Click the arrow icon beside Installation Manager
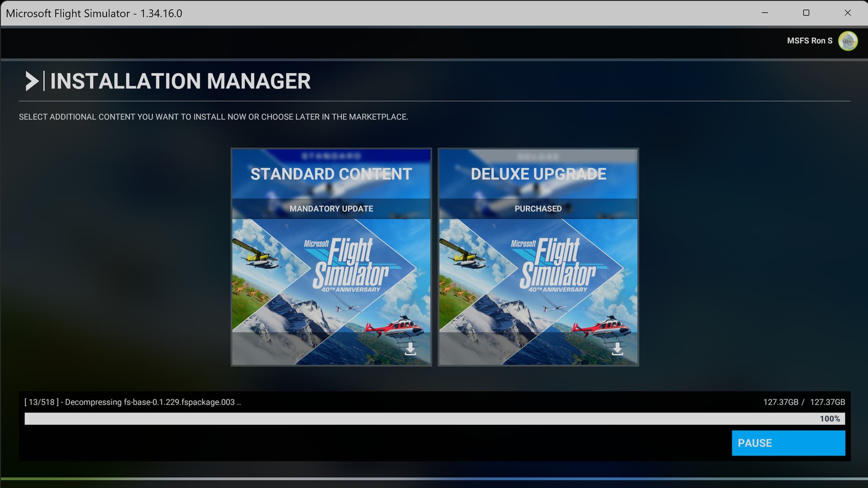Image resolution: width=868 pixels, height=488 pixels. [32, 81]
